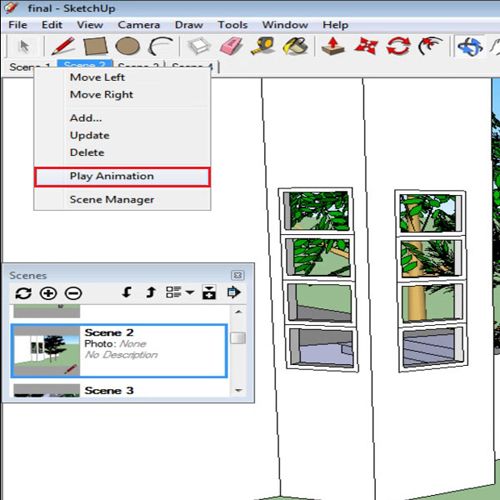Switch to the Scene 3 tab

139,66
